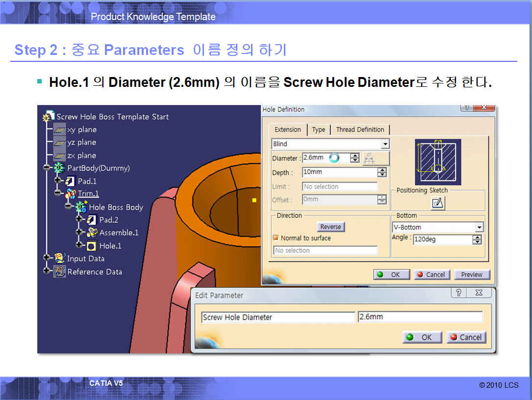Switch to the Thread Definition tab

point(360,130)
